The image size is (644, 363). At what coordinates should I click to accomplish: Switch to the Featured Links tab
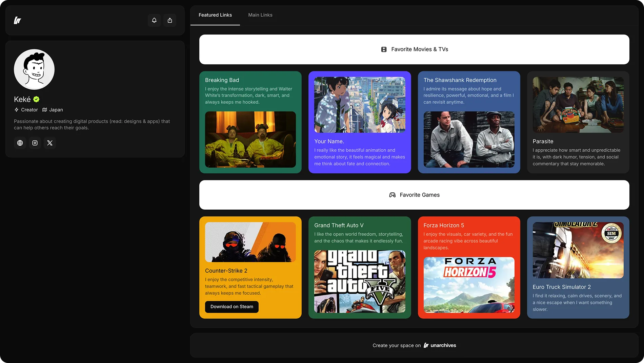[x=215, y=15]
